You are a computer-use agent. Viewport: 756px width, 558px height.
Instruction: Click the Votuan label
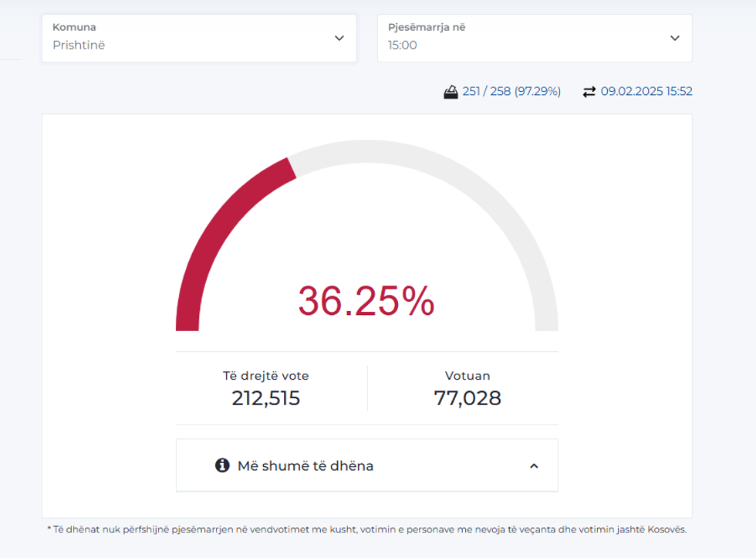pyautogui.click(x=467, y=377)
